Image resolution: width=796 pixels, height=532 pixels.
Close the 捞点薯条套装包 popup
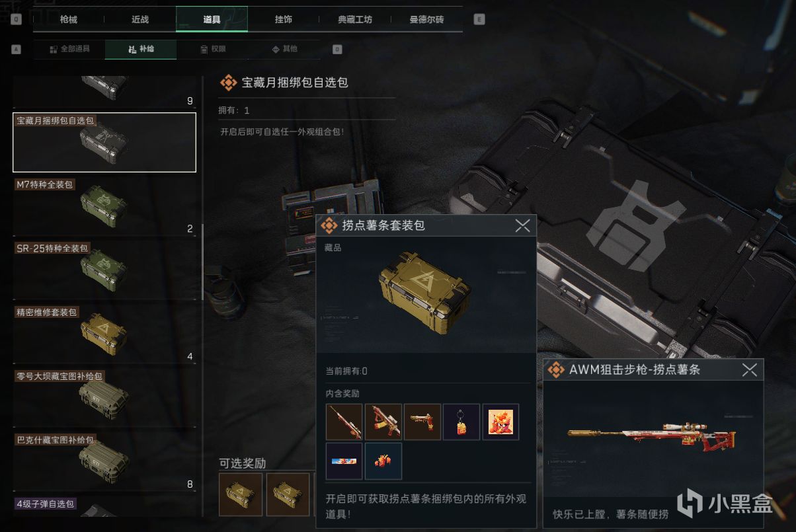pyautogui.click(x=522, y=226)
